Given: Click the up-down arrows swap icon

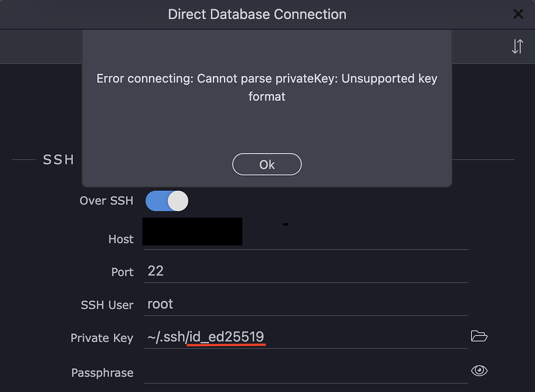Looking at the screenshot, I should click(517, 47).
